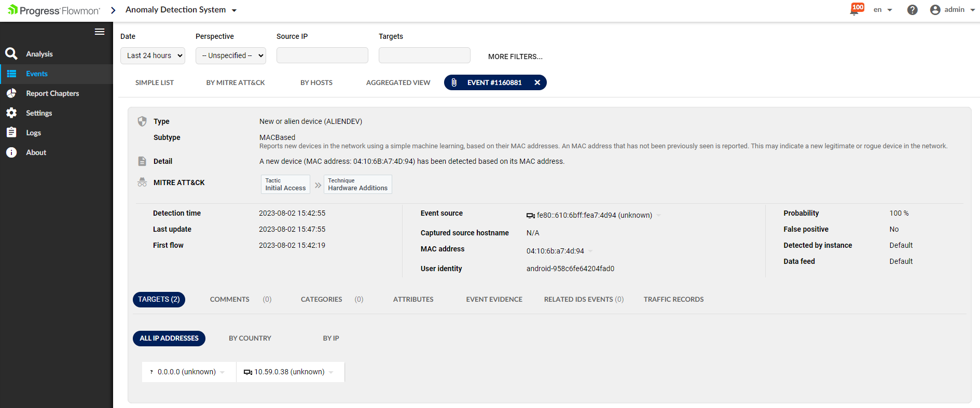
Task: Click the Source IP input field
Action: click(322, 55)
